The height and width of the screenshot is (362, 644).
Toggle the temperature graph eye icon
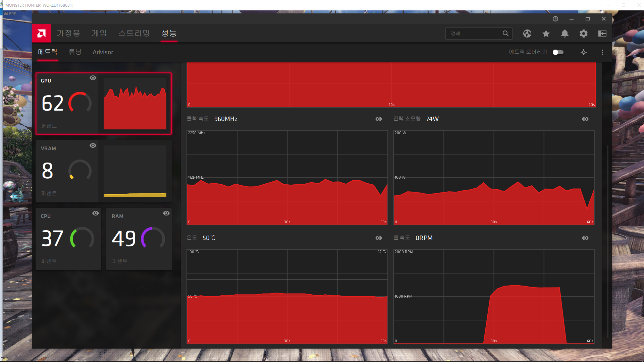pyautogui.click(x=379, y=238)
